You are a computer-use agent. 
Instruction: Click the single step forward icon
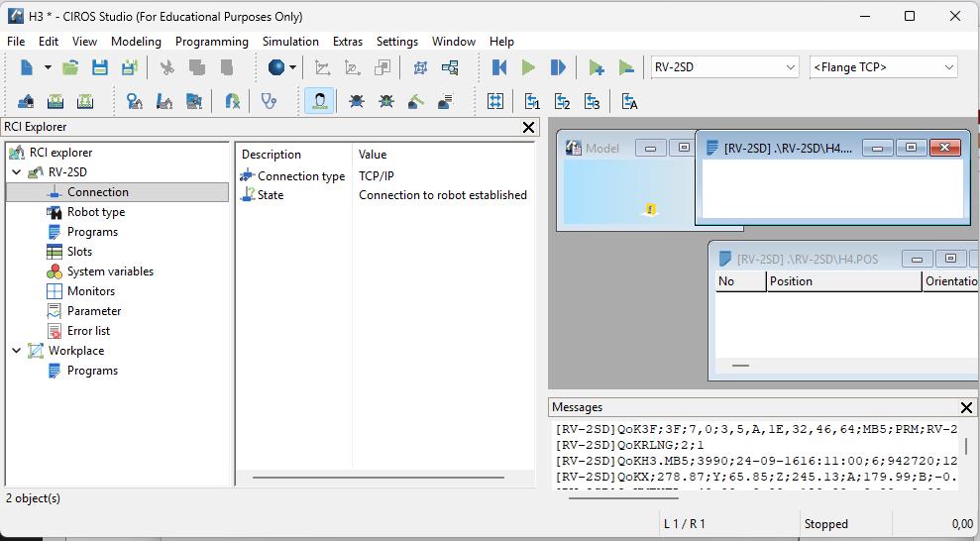[558, 67]
